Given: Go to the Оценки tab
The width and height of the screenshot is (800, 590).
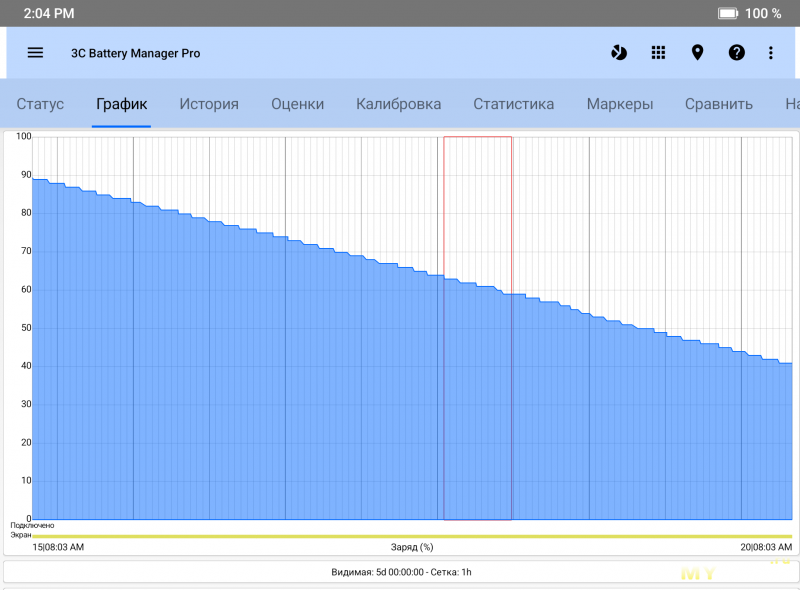Looking at the screenshot, I should point(297,104).
